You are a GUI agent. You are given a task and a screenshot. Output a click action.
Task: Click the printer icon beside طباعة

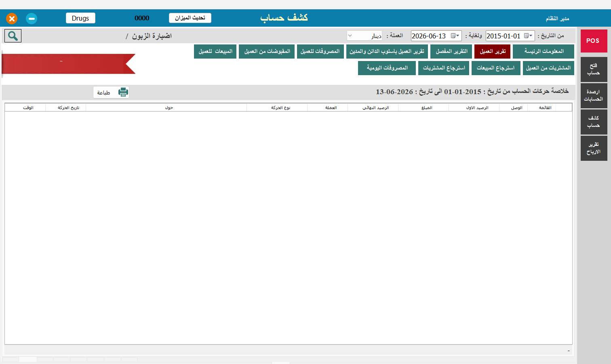pos(123,92)
